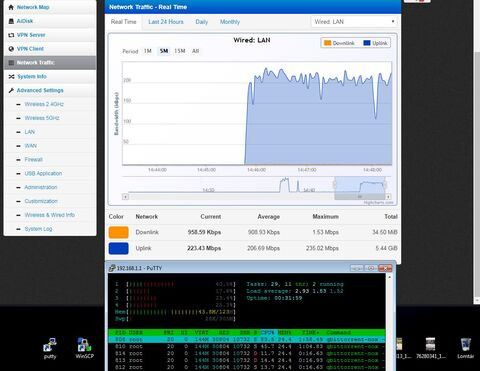480x371 pixels.
Task: Click the navigator right range handle
Action: coord(385,184)
